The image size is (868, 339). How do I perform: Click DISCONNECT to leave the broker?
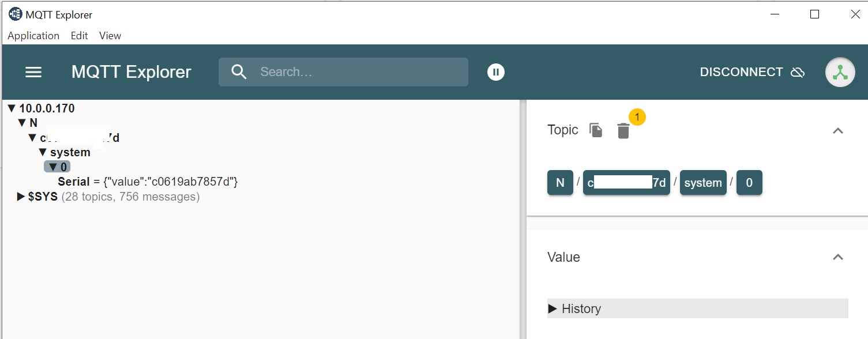coord(742,71)
